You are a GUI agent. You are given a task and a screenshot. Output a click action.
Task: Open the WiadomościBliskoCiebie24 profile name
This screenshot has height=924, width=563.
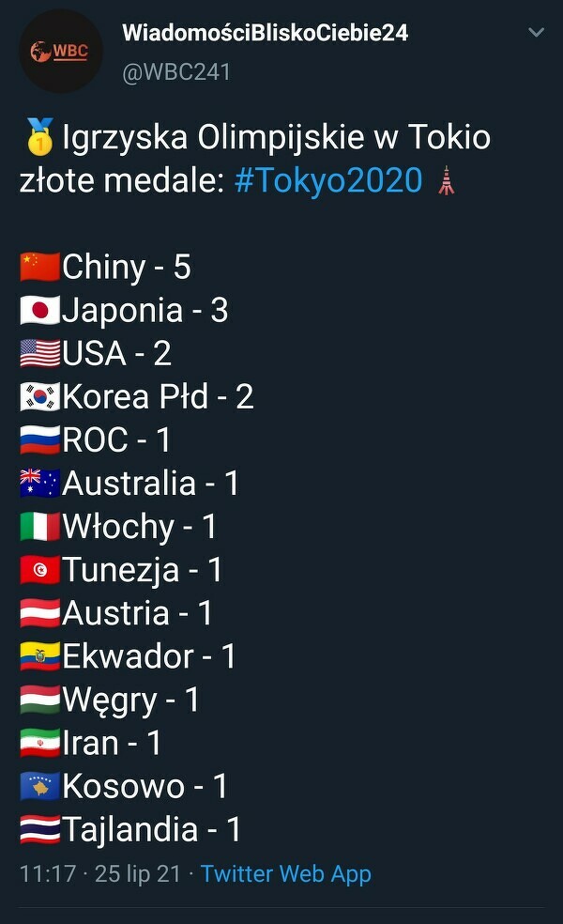[266, 33]
